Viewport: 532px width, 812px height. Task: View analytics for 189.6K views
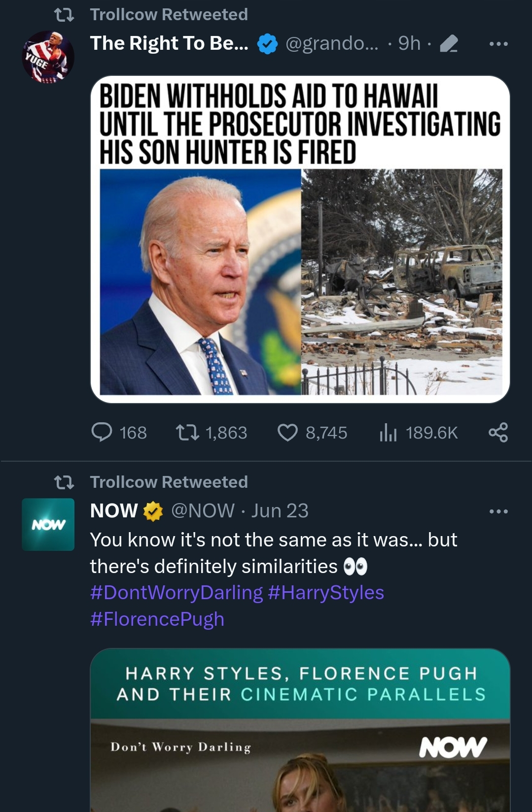(x=389, y=433)
